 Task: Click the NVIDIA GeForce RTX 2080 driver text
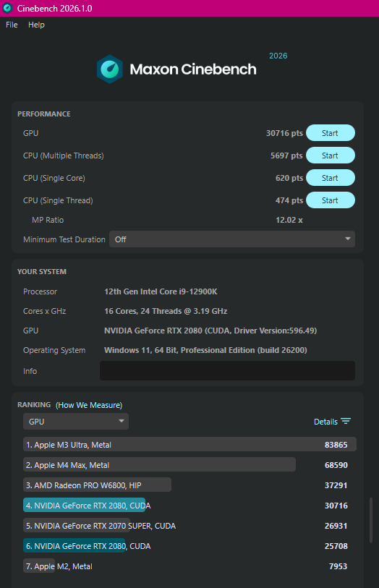point(210,331)
